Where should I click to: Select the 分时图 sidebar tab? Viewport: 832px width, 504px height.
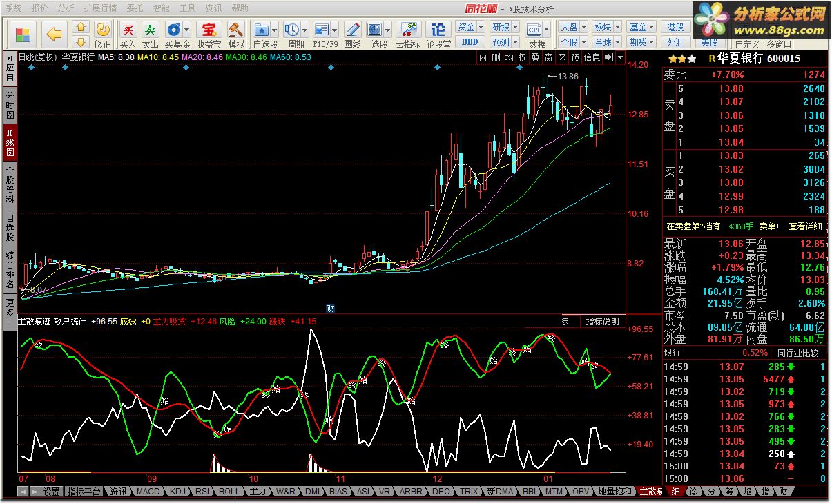[9, 106]
